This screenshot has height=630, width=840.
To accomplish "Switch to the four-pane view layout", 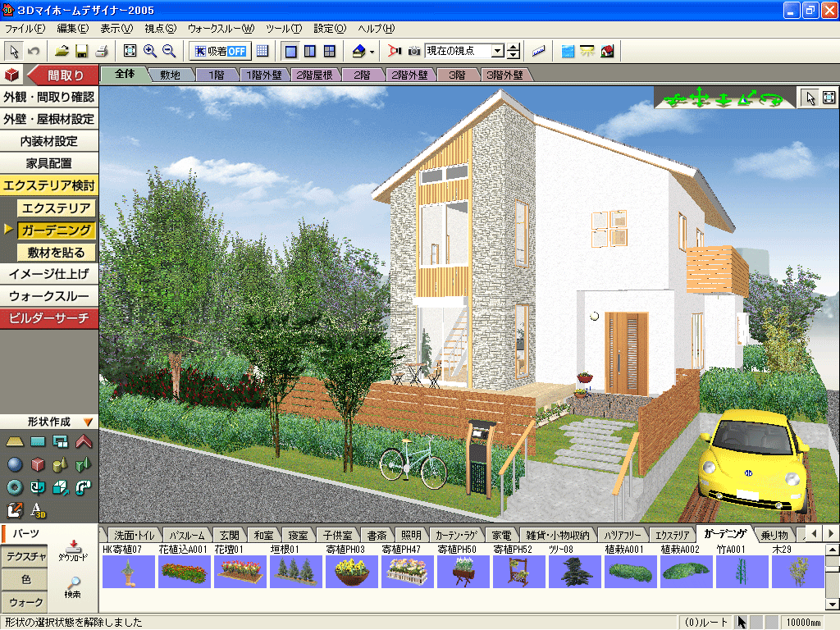I will [329, 51].
